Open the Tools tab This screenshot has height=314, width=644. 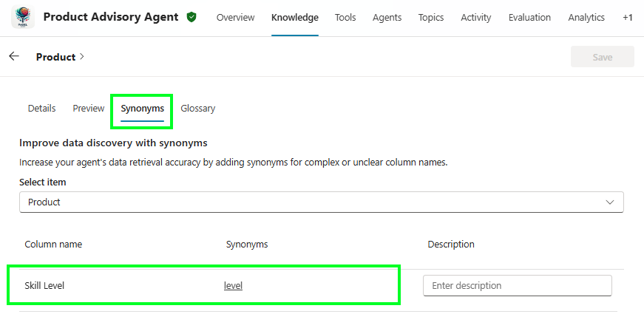click(x=345, y=18)
